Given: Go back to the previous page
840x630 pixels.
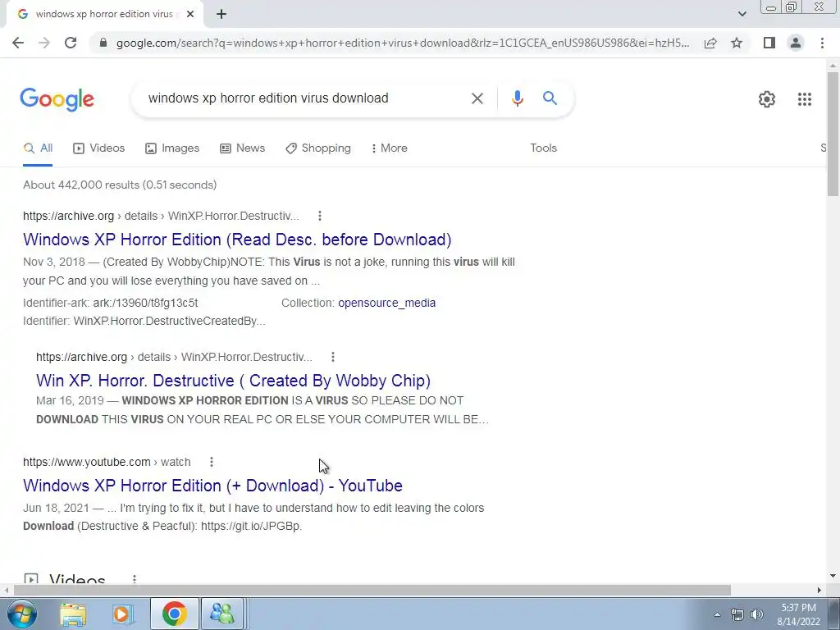Looking at the screenshot, I should [18, 43].
